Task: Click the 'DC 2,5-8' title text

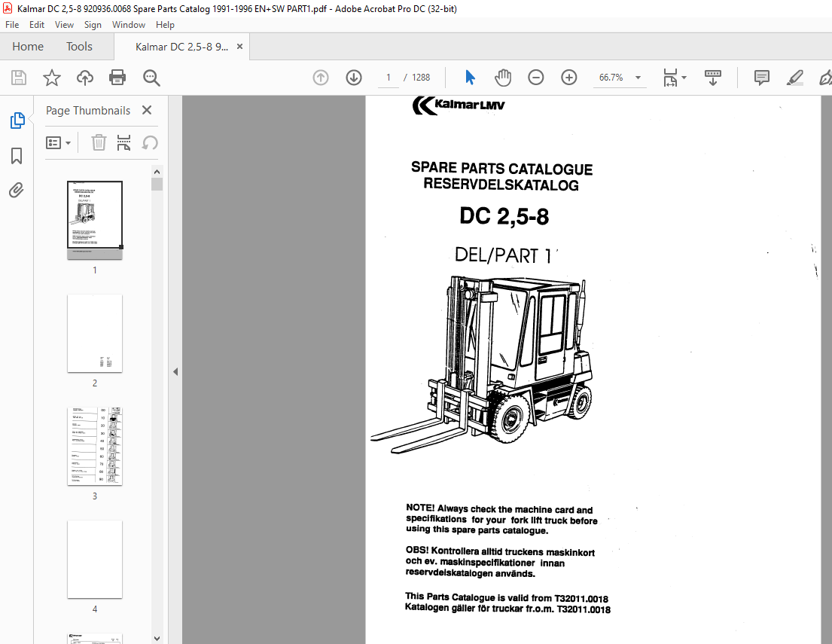Action: pos(504,217)
